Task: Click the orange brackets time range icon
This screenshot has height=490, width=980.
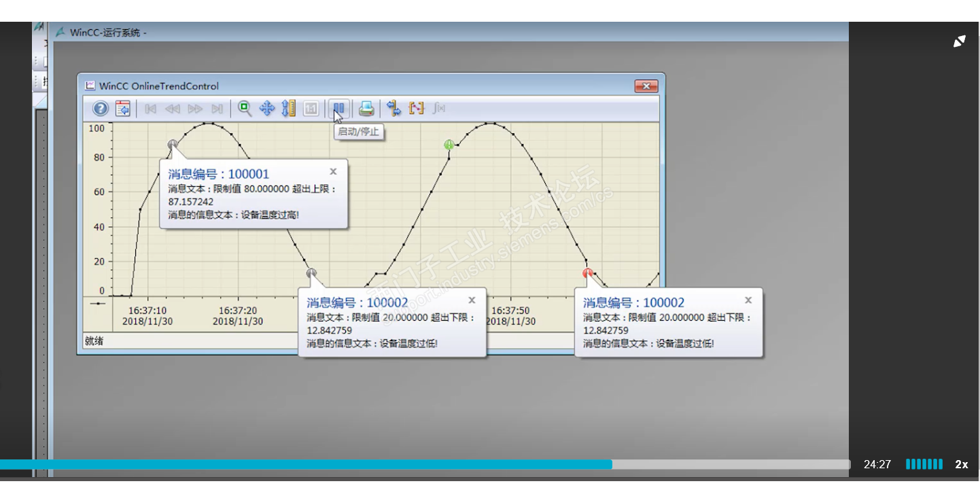Action: [x=416, y=108]
